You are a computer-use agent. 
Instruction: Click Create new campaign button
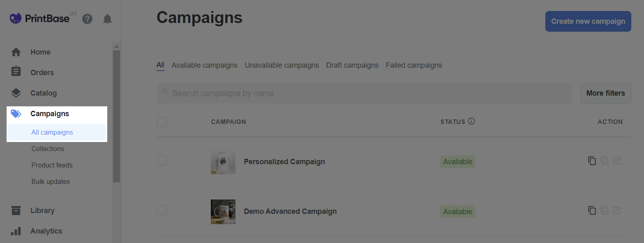(588, 21)
